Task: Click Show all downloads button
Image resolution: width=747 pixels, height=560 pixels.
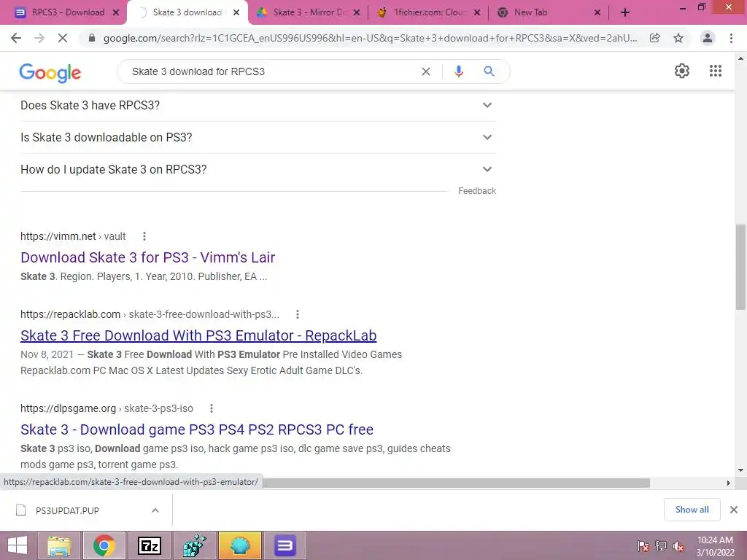Action: (692, 510)
